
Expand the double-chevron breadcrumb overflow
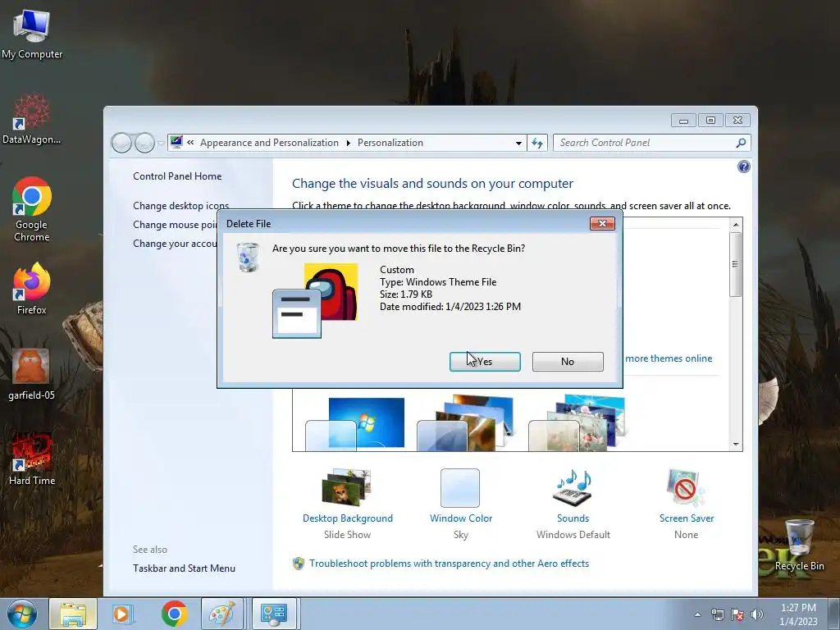tap(190, 143)
